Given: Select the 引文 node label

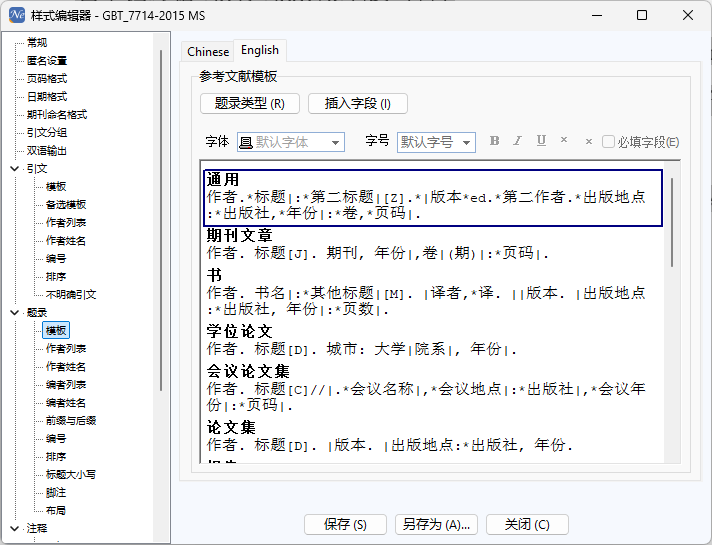Looking at the screenshot, I should pos(37,169).
